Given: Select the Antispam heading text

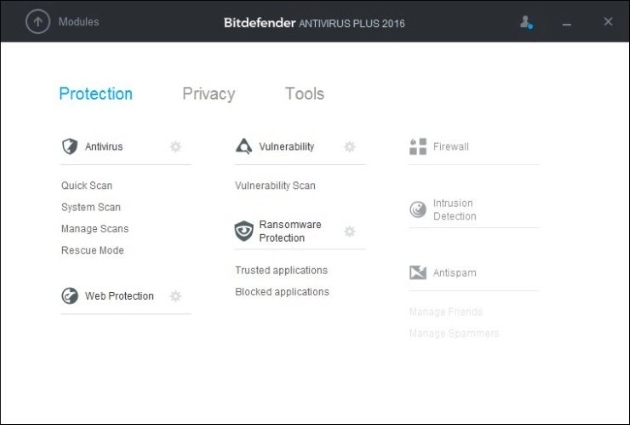Looking at the screenshot, I should pyautogui.click(x=454, y=273).
